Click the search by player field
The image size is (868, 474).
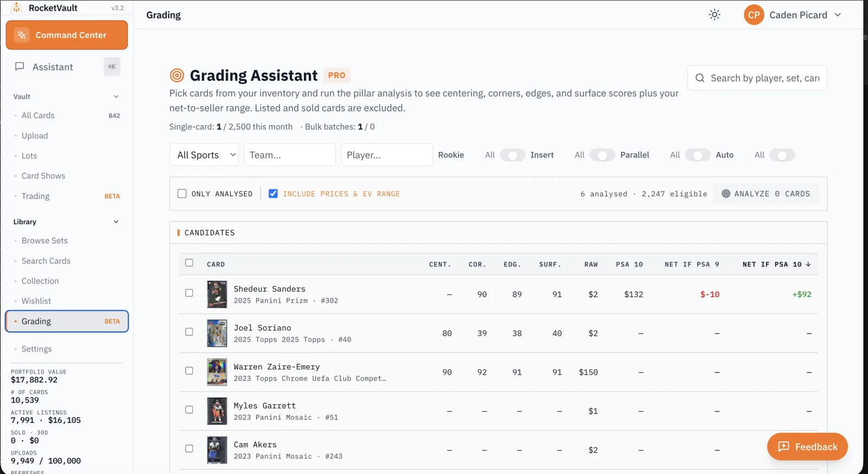pos(757,78)
